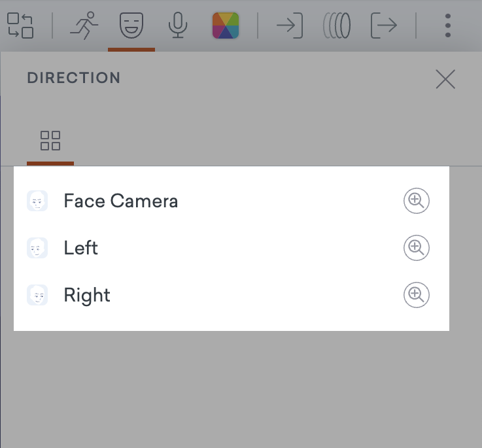Open the three-dot more options menu
This screenshot has height=448, width=482.
pos(448,26)
